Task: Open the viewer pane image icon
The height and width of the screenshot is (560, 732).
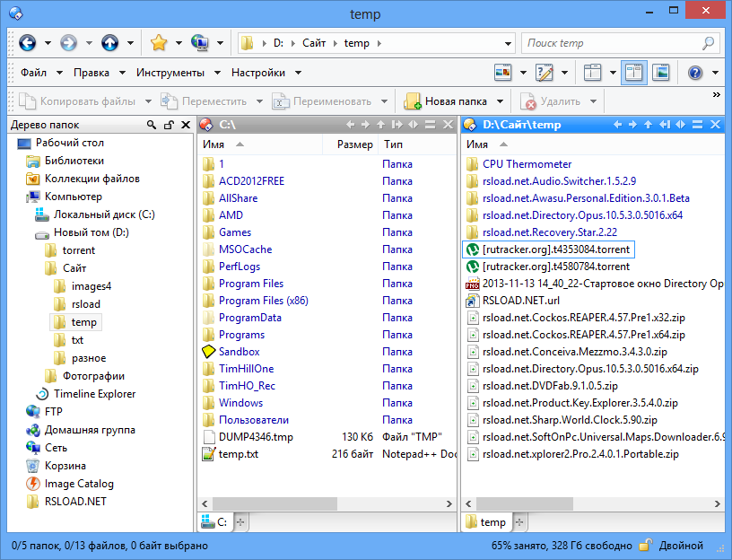Action: pyautogui.click(x=661, y=73)
